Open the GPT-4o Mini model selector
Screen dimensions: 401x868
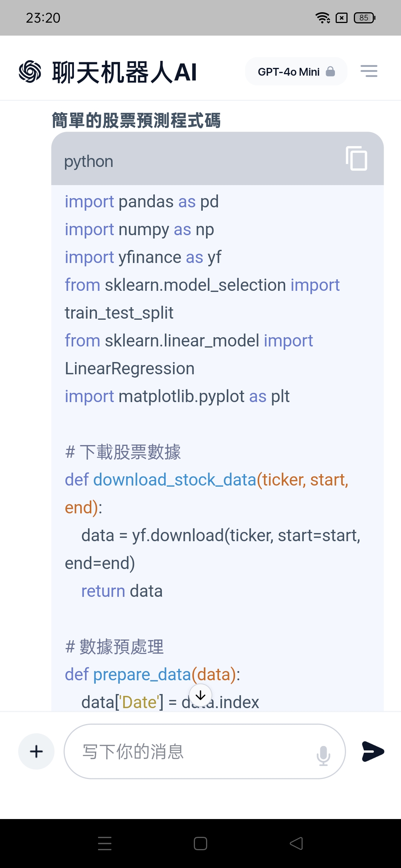click(x=296, y=71)
